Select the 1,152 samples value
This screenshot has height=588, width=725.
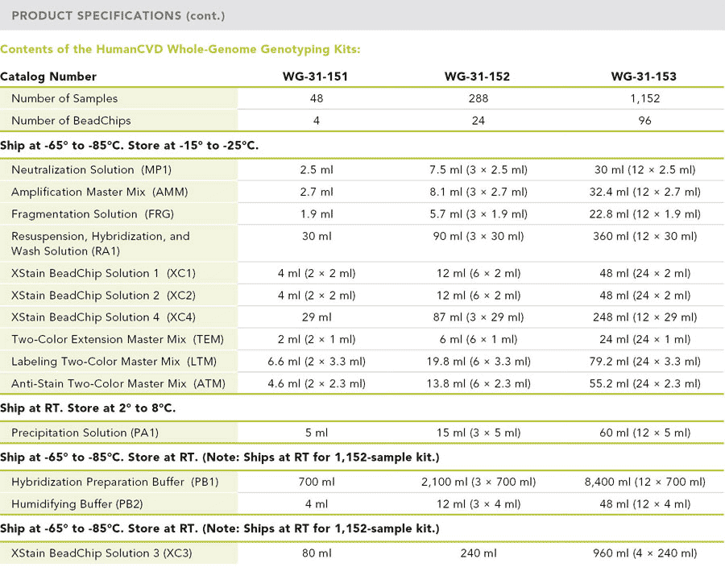click(645, 98)
